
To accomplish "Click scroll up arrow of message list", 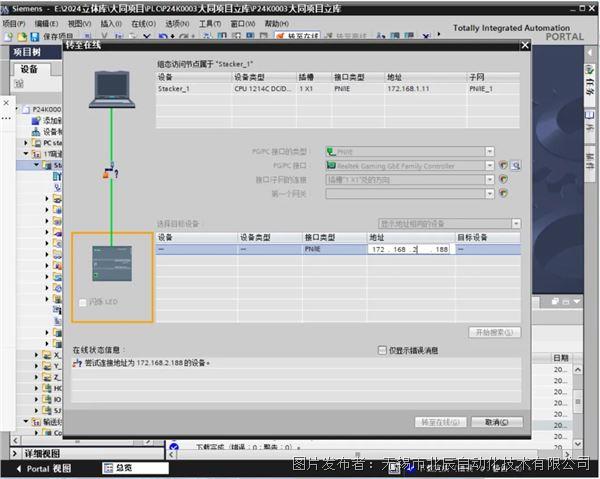I will [x=578, y=370].
